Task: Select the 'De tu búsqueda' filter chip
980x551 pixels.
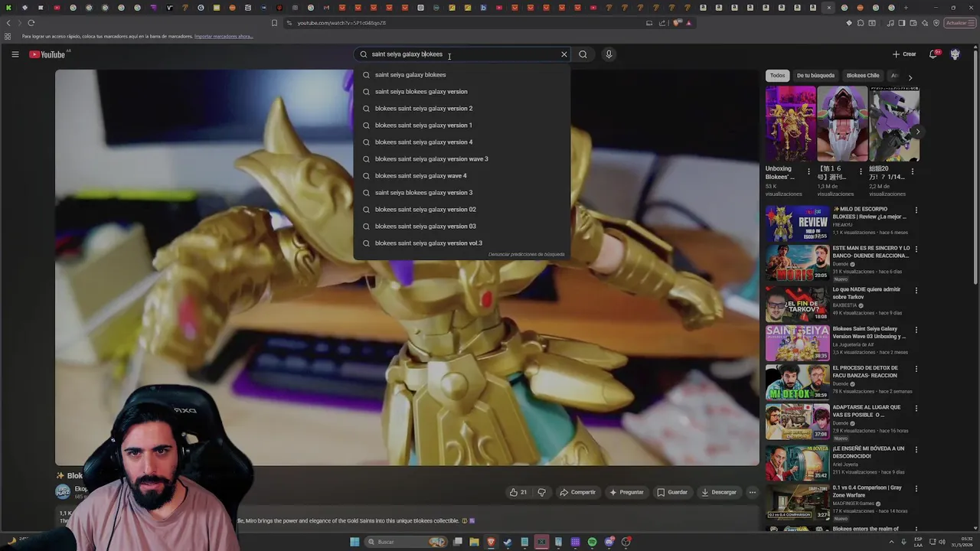Action: tap(815, 76)
